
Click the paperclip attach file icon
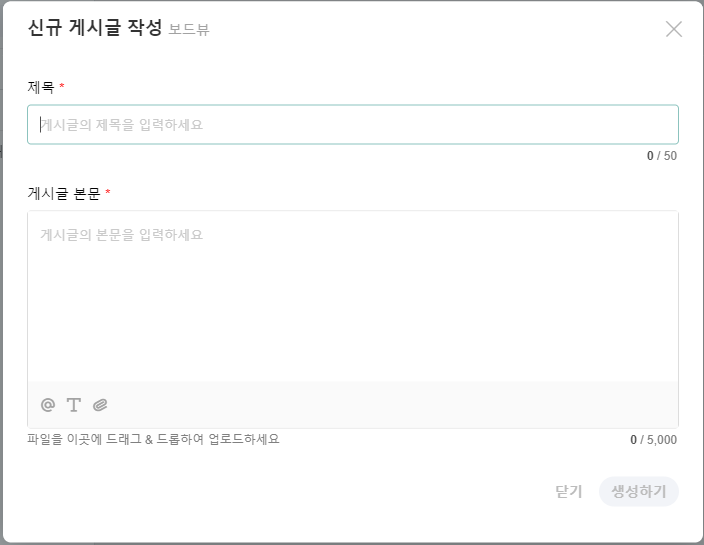(x=100, y=405)
